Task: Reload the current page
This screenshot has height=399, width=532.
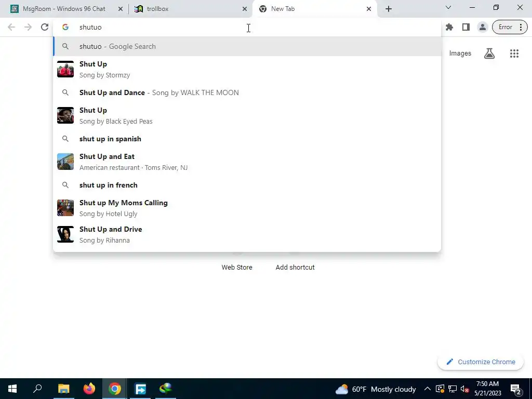Action: [x=45, y=27]
